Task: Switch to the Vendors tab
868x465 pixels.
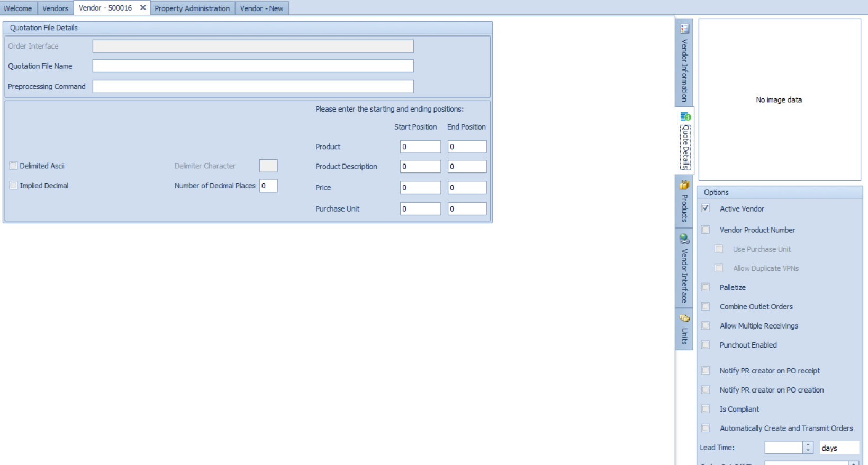Action: coord(56,8)
